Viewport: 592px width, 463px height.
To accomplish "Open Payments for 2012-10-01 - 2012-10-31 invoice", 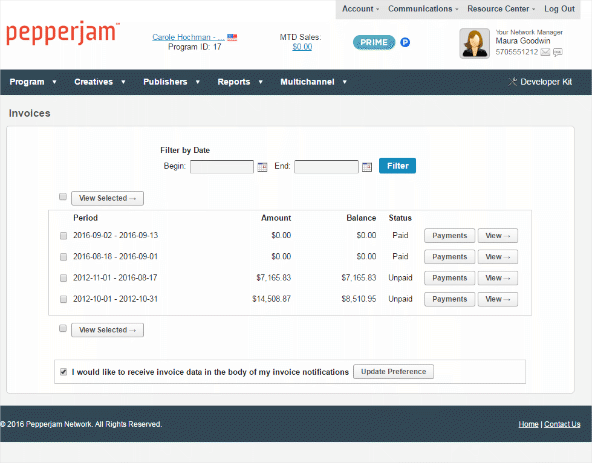I will click(x=449, y=299).
